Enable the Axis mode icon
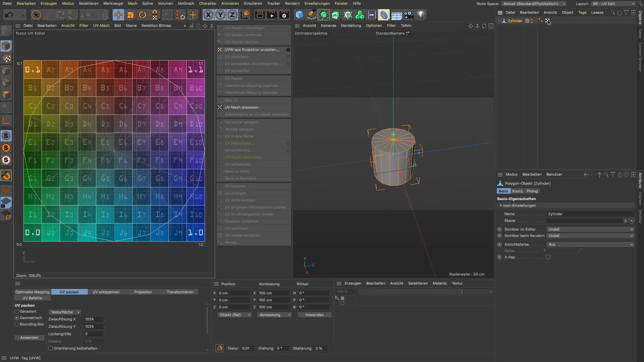644x362 pixels. (x=6, y=120)
